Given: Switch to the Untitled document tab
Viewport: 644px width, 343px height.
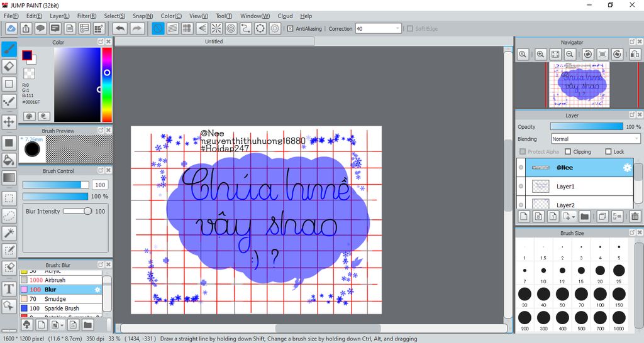Looking at the screenshot, I should pos(214,41).
